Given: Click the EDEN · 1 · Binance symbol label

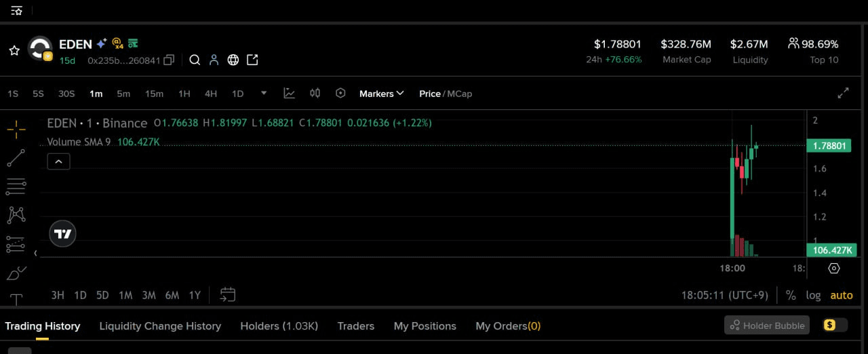Looking at the screenshot, I should click(97, 123).
